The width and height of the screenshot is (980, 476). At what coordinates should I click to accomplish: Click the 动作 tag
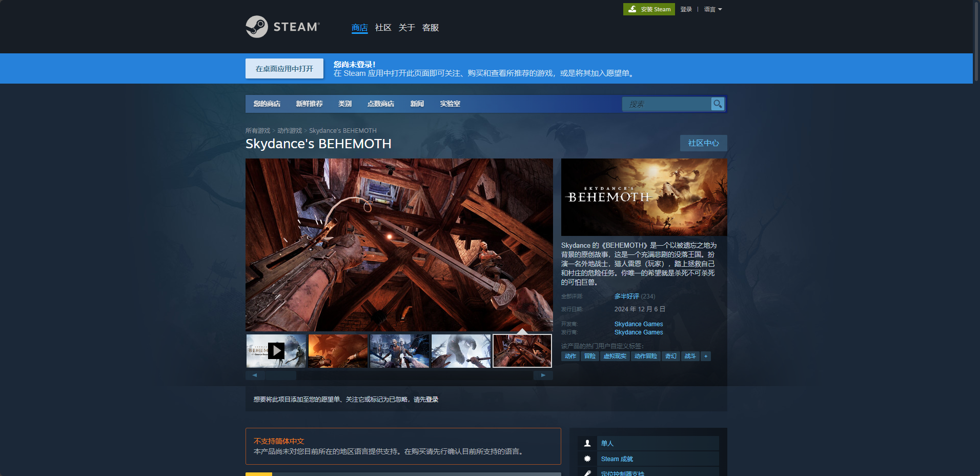coord(570,356)
